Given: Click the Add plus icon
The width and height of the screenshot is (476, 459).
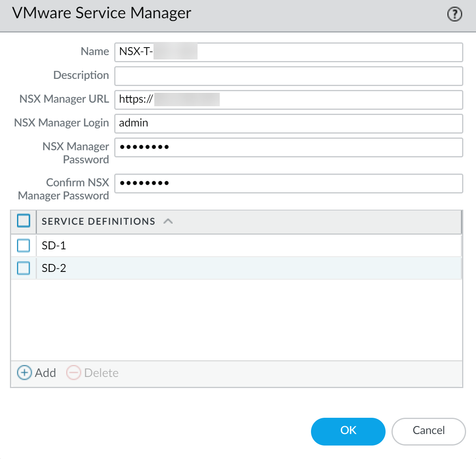Looking at the screenshot, I should [24, 373].
